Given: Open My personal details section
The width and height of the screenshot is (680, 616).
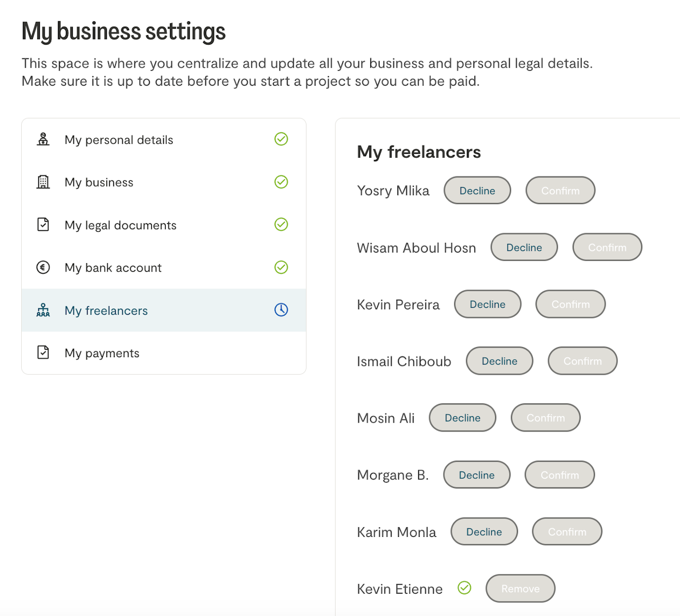Looking at the screenshot, I should (x=119, y=140).
